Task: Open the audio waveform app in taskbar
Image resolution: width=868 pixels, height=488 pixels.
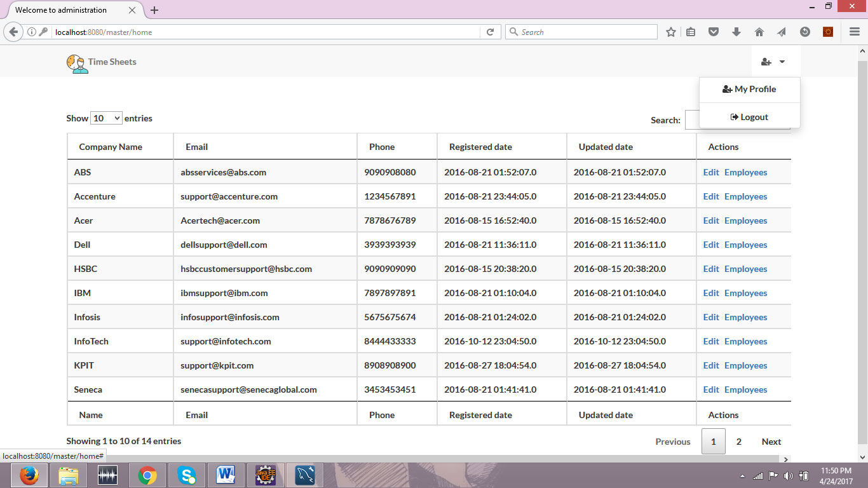Action: pos(108,475)
